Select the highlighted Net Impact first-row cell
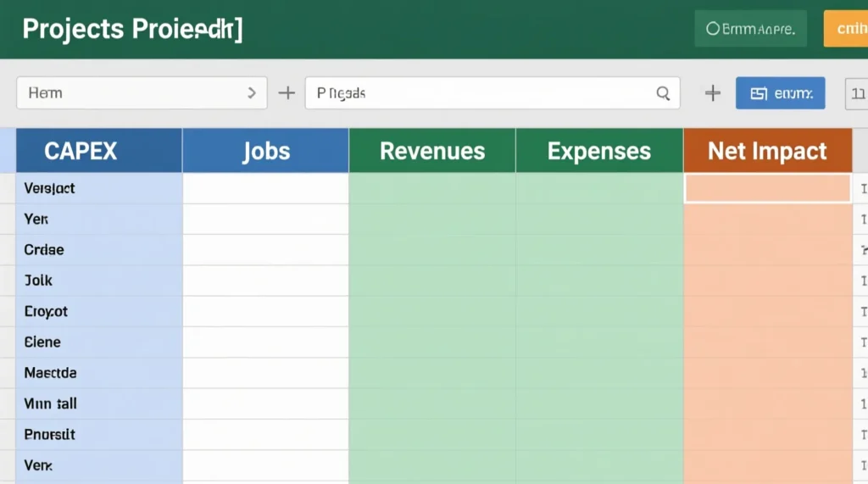This screenshot has height=484, width=868. 767,188
